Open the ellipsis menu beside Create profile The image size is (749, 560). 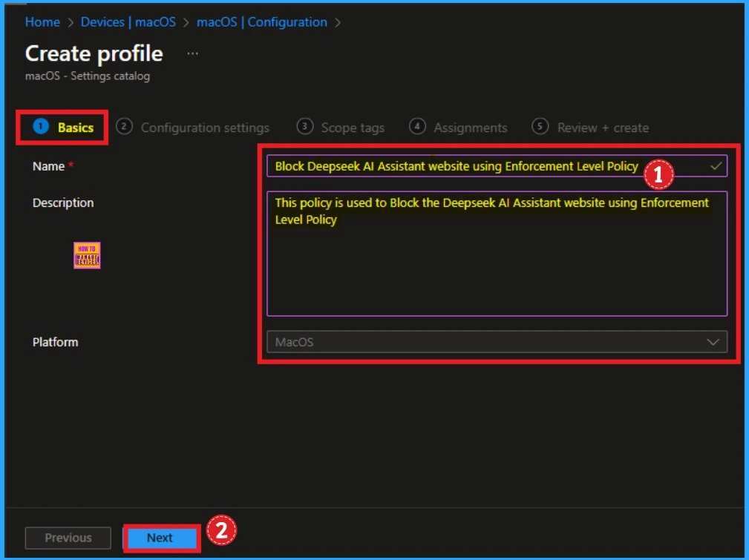(x=192, y=54)
